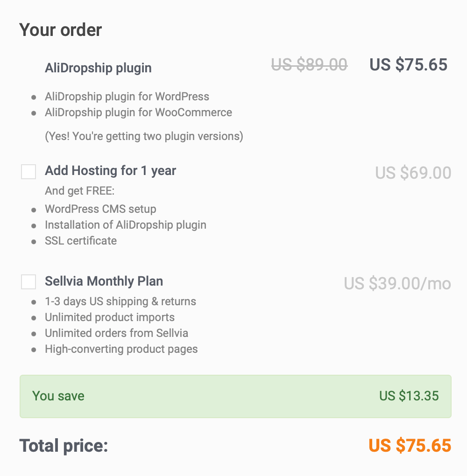Click the crossed-out US $89.00 price
This screenshot has width=467, height=476.
[310, 65]
